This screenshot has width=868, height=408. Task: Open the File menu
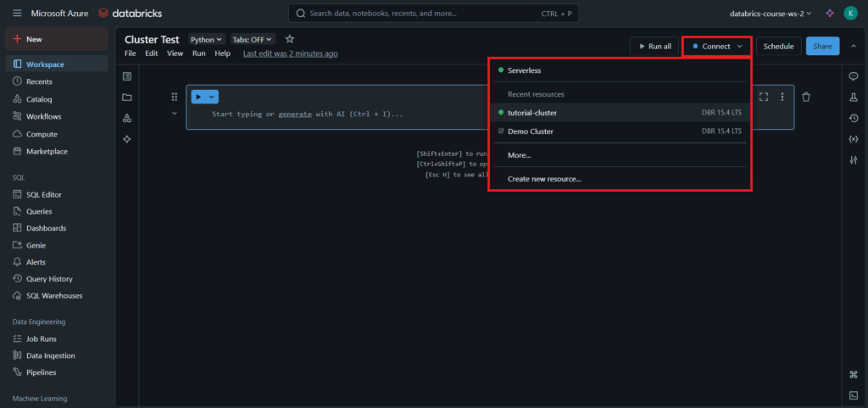tap(130, 53)
